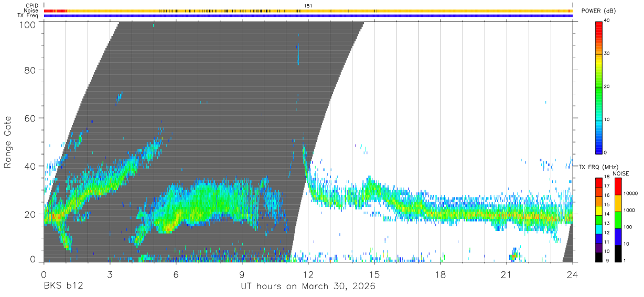Select the 40 tick on the Range Gate axis
Image resolution: width=644 pixels, height=297 pixels.
pos(30,167)
